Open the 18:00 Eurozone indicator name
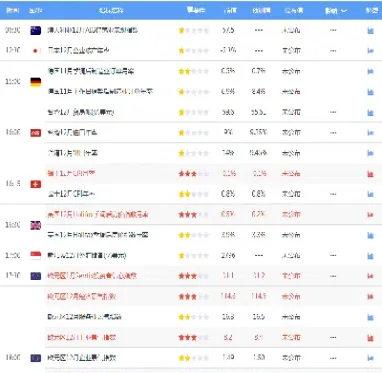 [82, 358]
